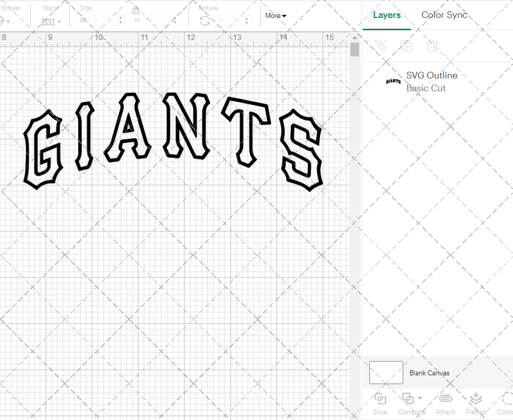Click the Group layers icon
Viewport: 513px width, 420px height.
click(x=381, y=46)
